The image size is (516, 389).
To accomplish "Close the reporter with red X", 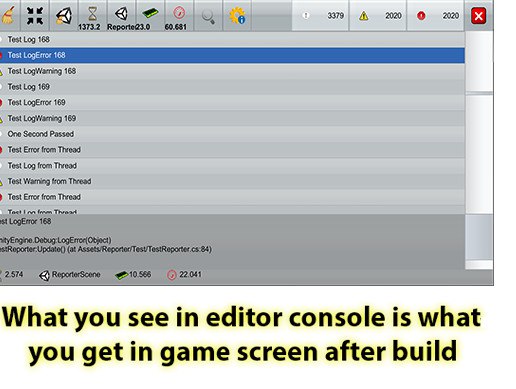I will point(479,16).
